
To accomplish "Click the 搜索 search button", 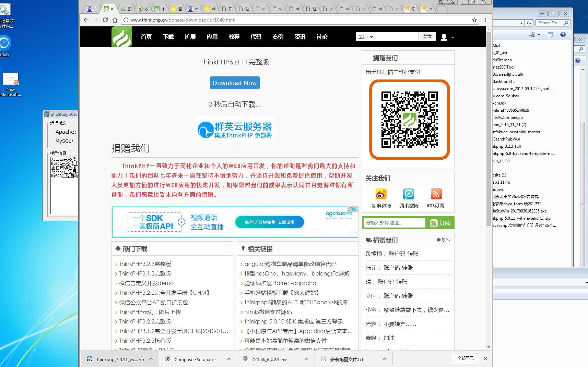I will [x=427, y=37].
